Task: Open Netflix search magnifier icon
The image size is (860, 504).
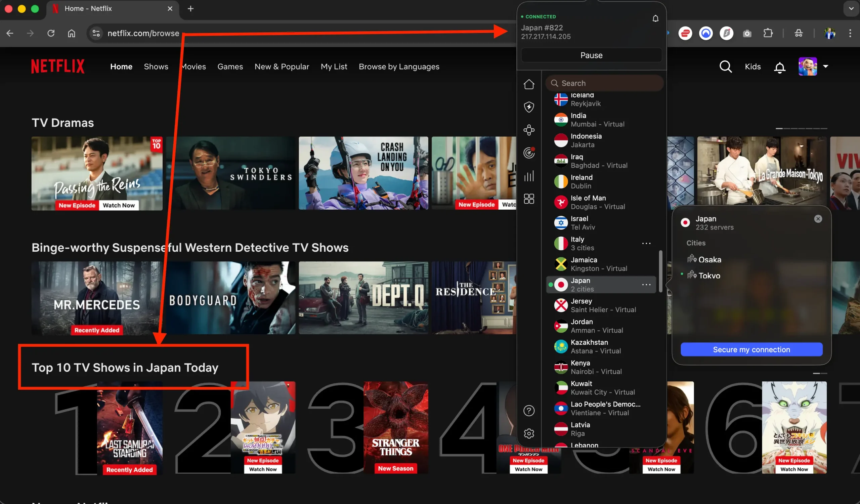Action: point(726,67)
